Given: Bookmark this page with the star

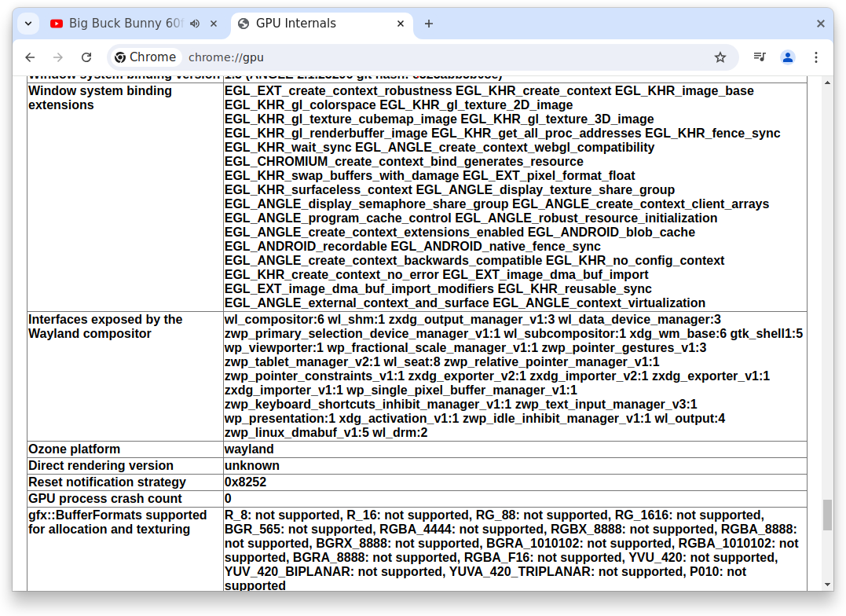Looking at the screenshot, I should [721, 57].
